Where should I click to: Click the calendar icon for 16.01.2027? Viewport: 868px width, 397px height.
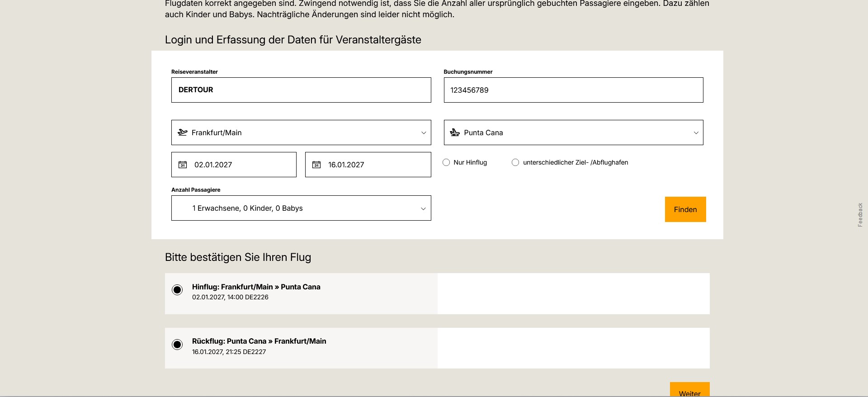(316, 165)
